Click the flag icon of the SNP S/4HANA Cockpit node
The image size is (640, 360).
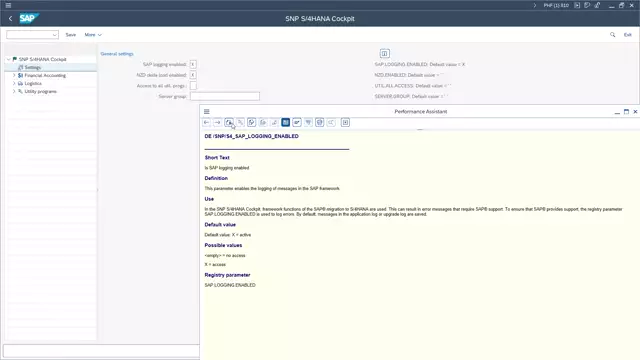[x=15, y=59]
